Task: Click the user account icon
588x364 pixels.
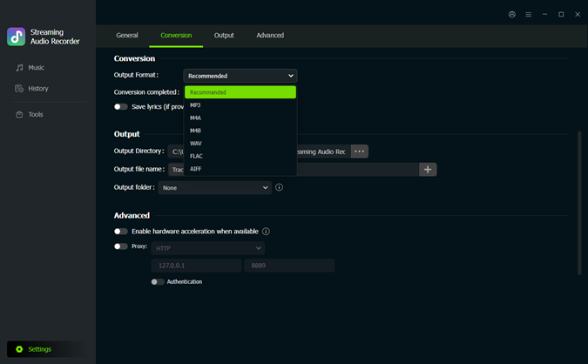Action: [x=512, y=14]
